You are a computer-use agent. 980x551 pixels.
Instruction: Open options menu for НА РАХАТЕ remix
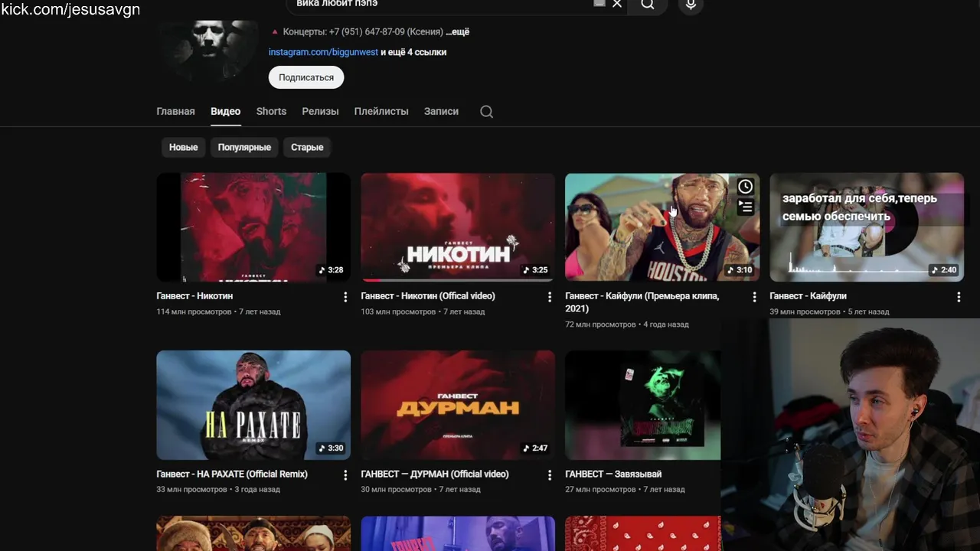(345, 475)
